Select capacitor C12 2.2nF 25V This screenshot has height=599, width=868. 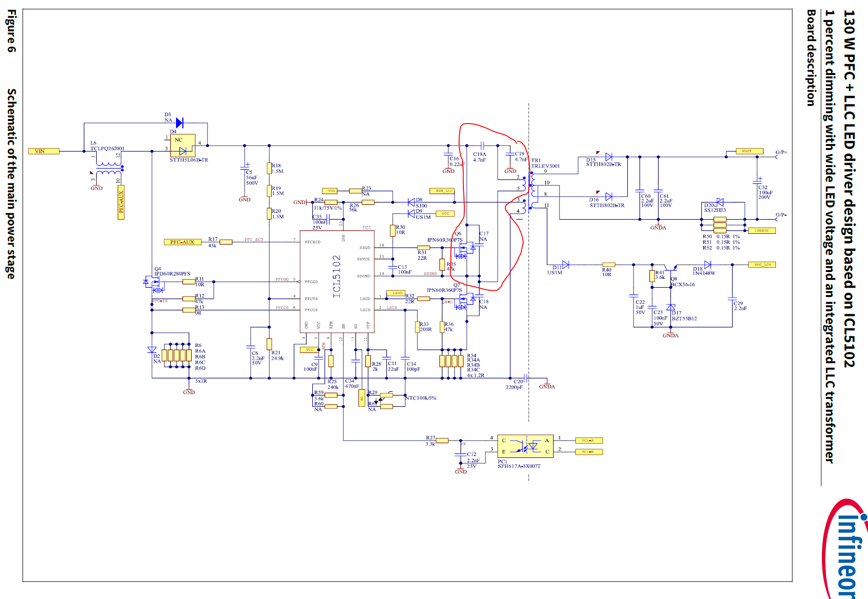point(461,454)
